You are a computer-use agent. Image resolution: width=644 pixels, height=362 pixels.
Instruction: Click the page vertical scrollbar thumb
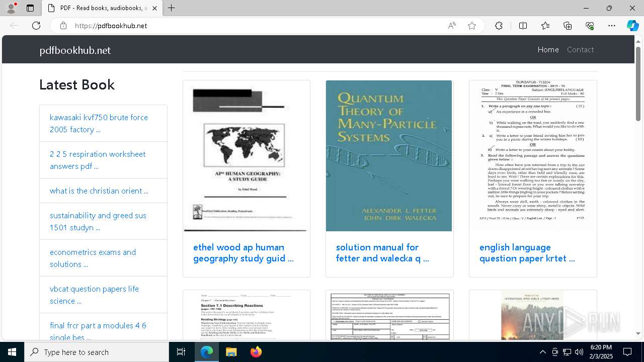tap(638, 84)
